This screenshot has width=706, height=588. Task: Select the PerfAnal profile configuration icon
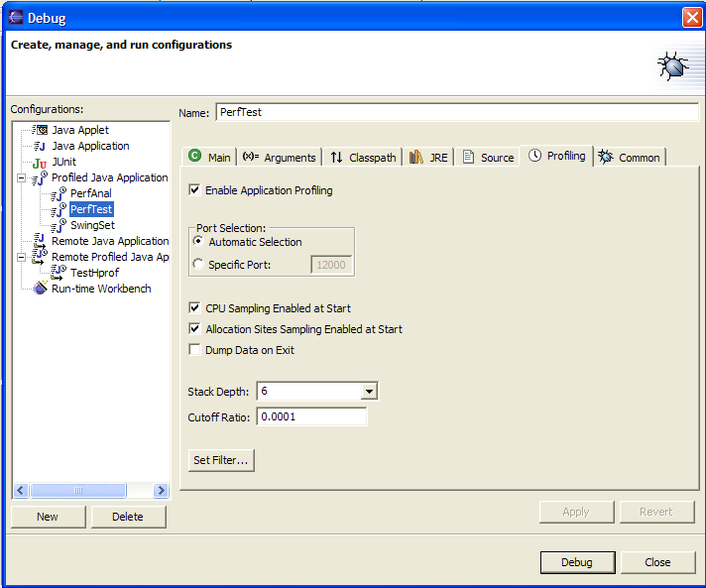pos(59,193)
